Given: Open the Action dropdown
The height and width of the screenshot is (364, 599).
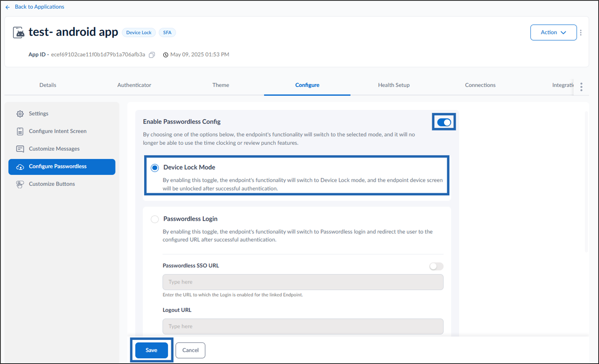Looking at the screenshot, I should click(553, 33).
